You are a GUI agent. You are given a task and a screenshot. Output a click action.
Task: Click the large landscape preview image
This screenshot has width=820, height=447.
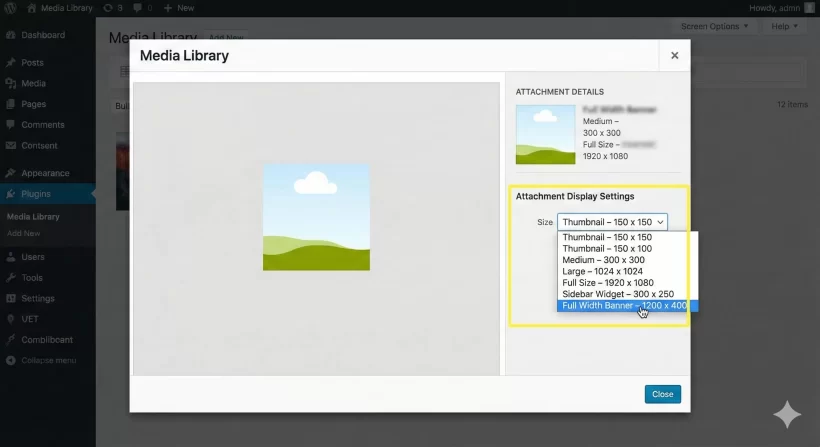[x=316, y=217]
